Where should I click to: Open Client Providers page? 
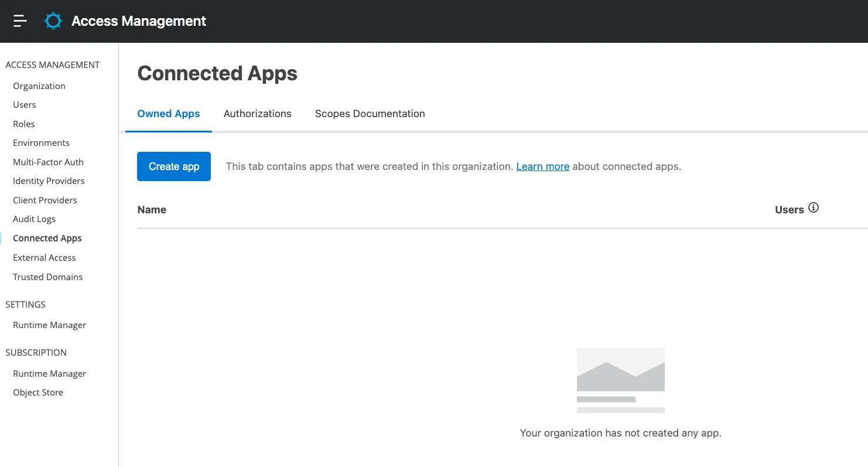[x=45, y=200]
